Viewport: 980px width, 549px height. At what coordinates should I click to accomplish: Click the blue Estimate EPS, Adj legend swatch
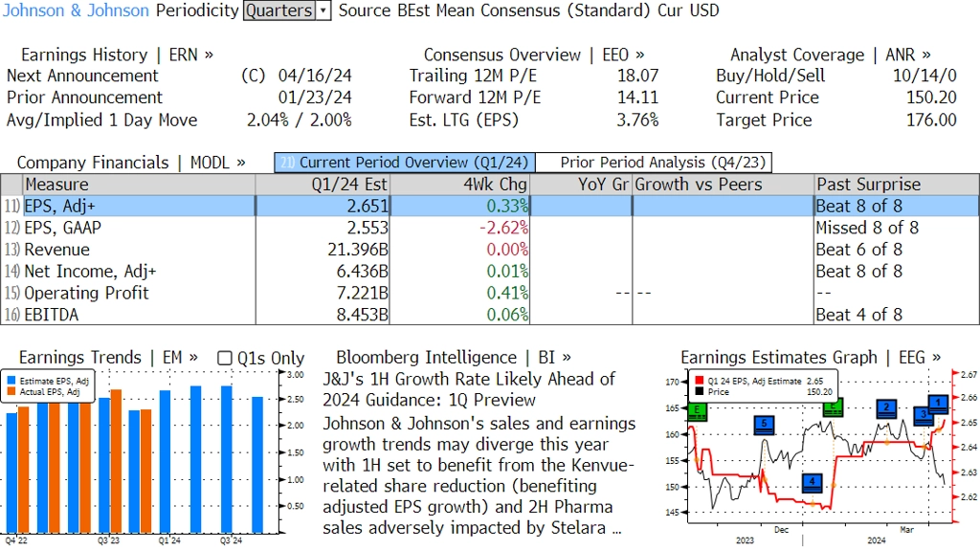coord(11,381)
